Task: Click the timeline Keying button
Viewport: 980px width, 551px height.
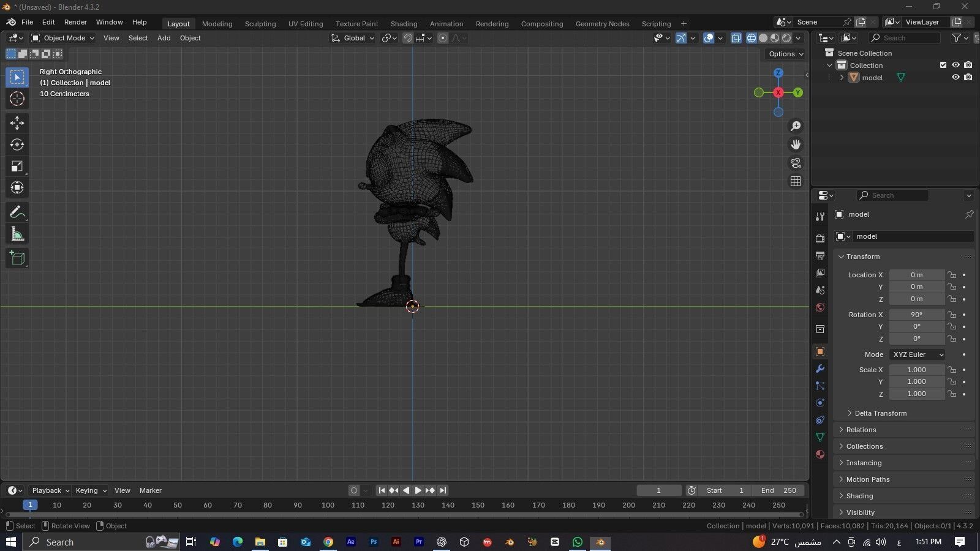Action: click(91, 490)
